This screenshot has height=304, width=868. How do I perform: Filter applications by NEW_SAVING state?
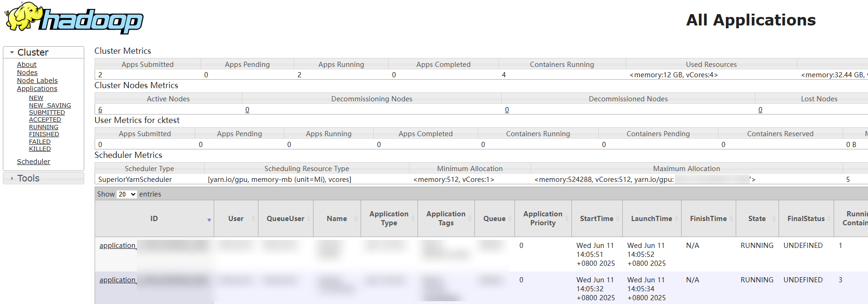(x=50, y=106)
